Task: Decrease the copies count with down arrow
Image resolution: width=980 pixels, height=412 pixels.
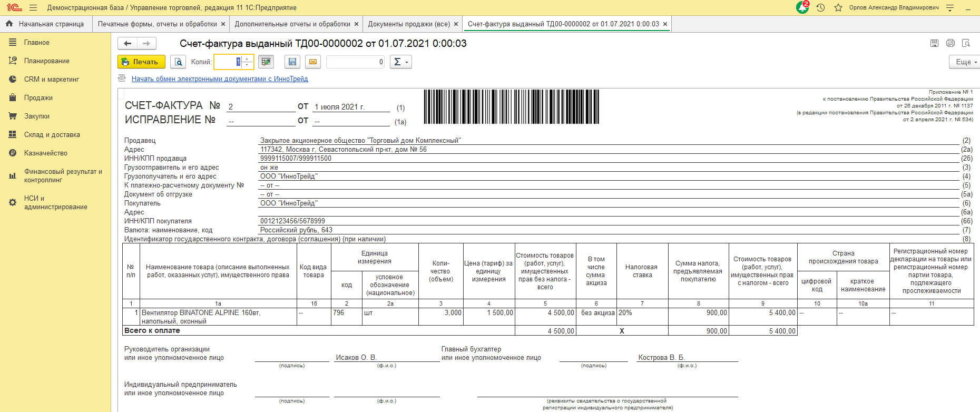Action: (x=248, y=65)
